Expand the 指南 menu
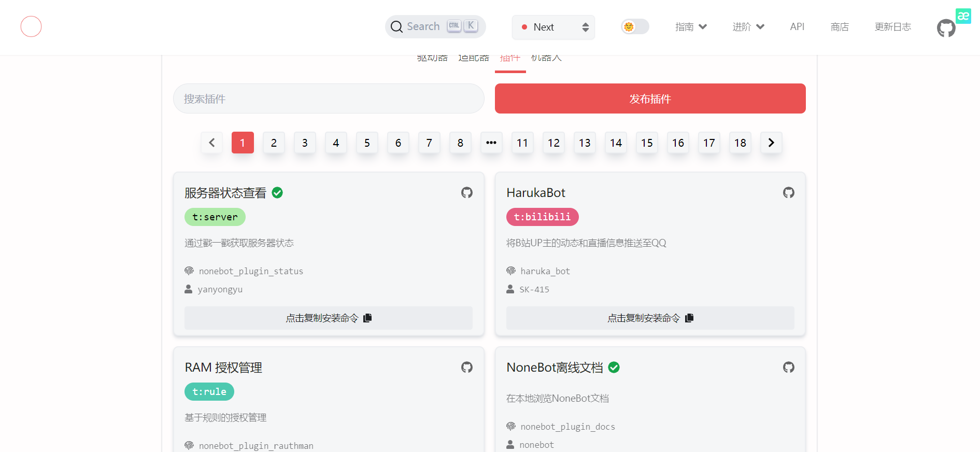This screenshot has width=980, height=452. 691,27
